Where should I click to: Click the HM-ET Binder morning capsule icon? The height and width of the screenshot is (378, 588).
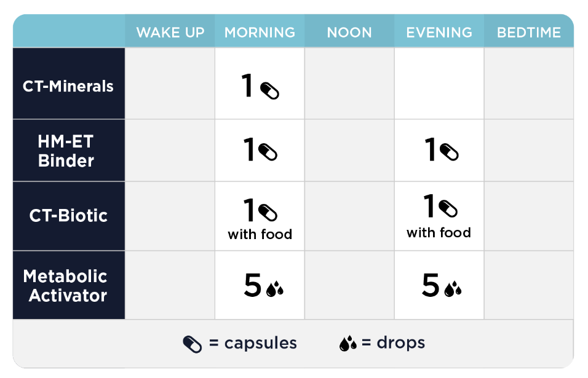[268, 152]
